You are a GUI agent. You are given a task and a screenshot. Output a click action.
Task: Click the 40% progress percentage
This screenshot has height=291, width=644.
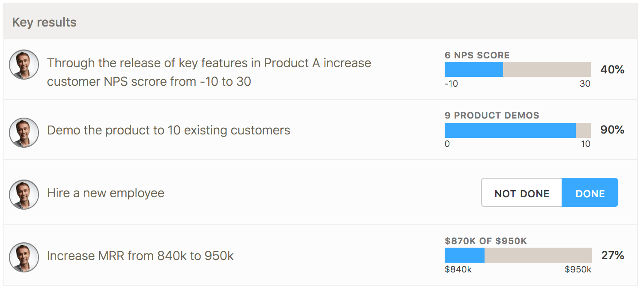point(613,69)
